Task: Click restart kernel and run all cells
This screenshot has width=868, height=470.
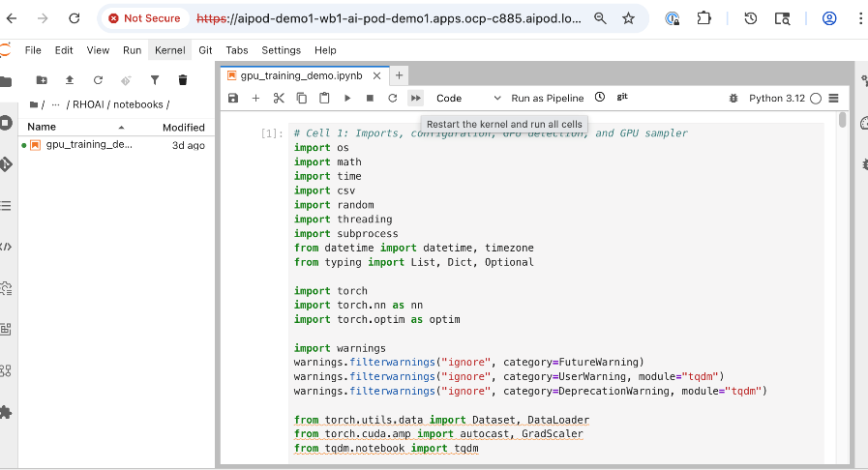Action: point(415,98)
